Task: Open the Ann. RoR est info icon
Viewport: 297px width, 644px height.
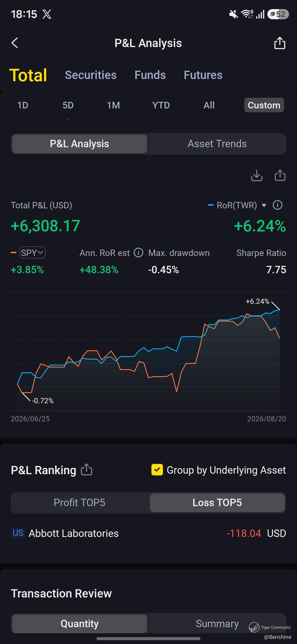Action: pyautogui.click(x=138, y=253)
